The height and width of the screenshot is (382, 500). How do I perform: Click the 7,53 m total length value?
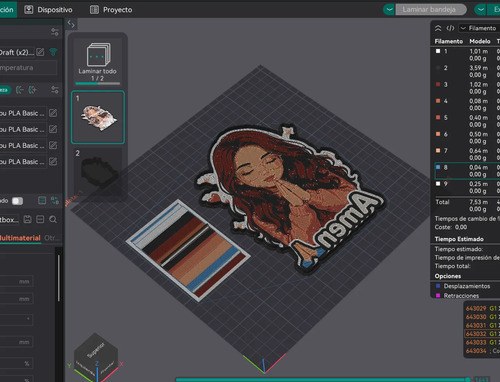(x=479, y=202)
